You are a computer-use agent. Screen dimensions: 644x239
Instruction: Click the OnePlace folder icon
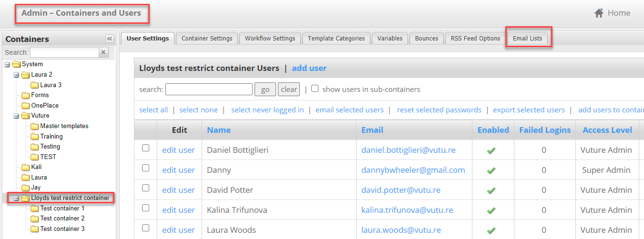point(25,106)
